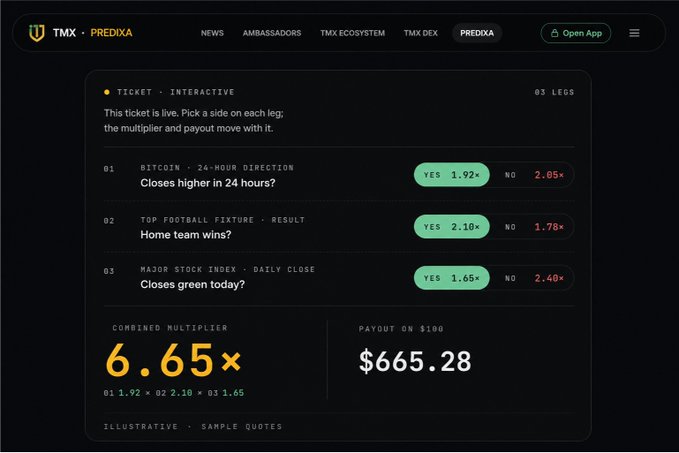Pick YES 1.92× on Bitcoin leg
The image size is (679, 453).
coord(452,175)
